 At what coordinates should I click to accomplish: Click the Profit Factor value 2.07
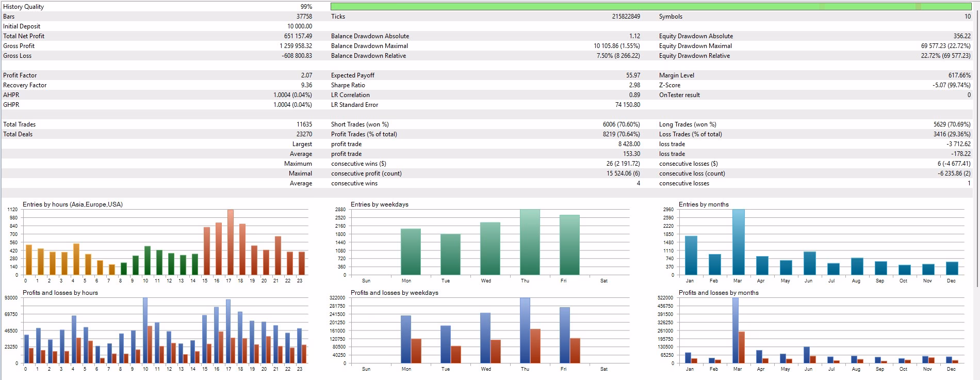click(306, 75)
